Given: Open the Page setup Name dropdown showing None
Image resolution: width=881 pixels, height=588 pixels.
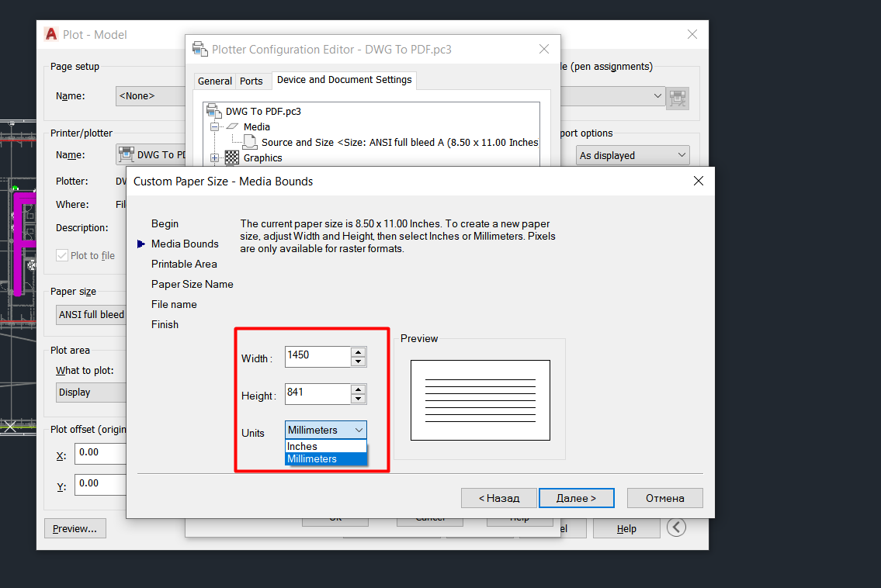Looking at the screenshot, I should [151, 96].
